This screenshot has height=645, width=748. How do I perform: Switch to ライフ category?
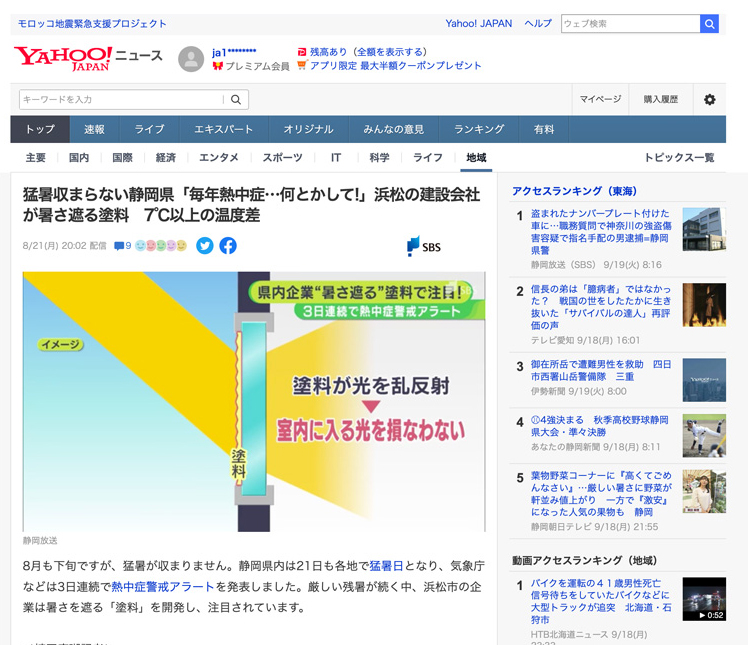coord(427,157)
